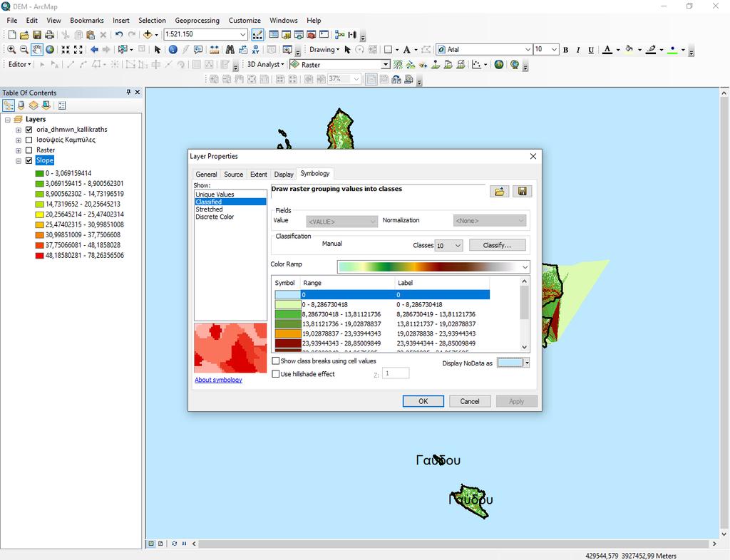730x560 pixels.
Task: Open a map document with folder icon
Action: (24, 34)
